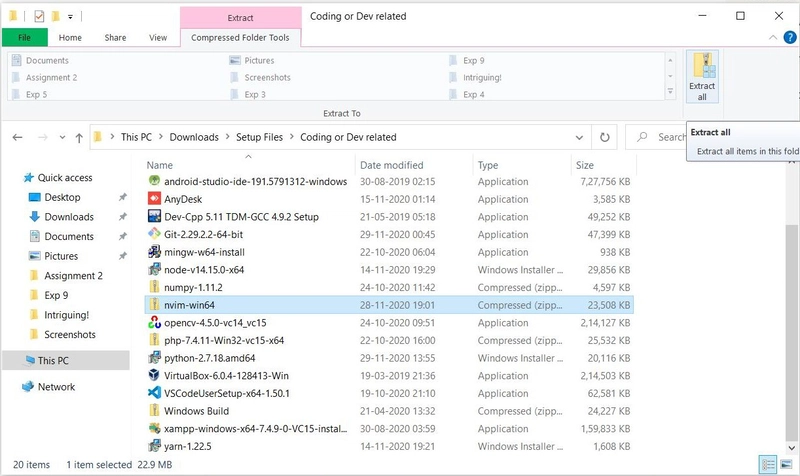Select the VSCodeUserSetup installer icon
Viewport: 800px width, 476px height.
click(154, 393)
